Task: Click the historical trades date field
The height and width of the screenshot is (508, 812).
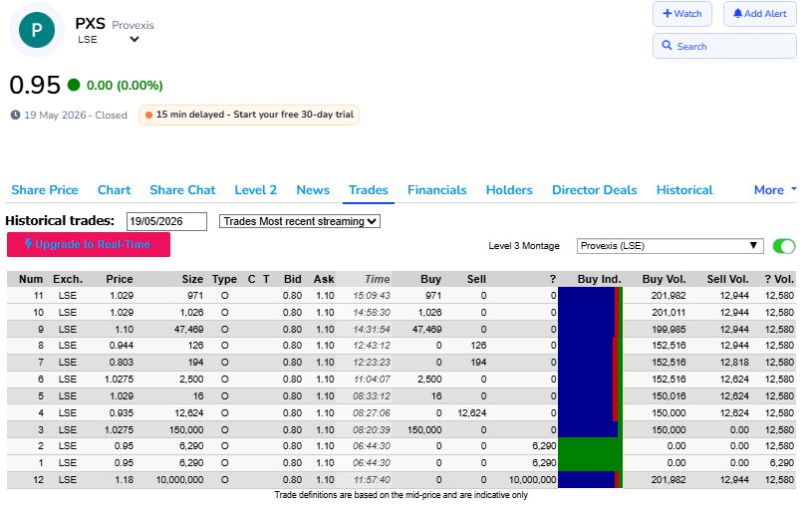Action: [166, 222]
